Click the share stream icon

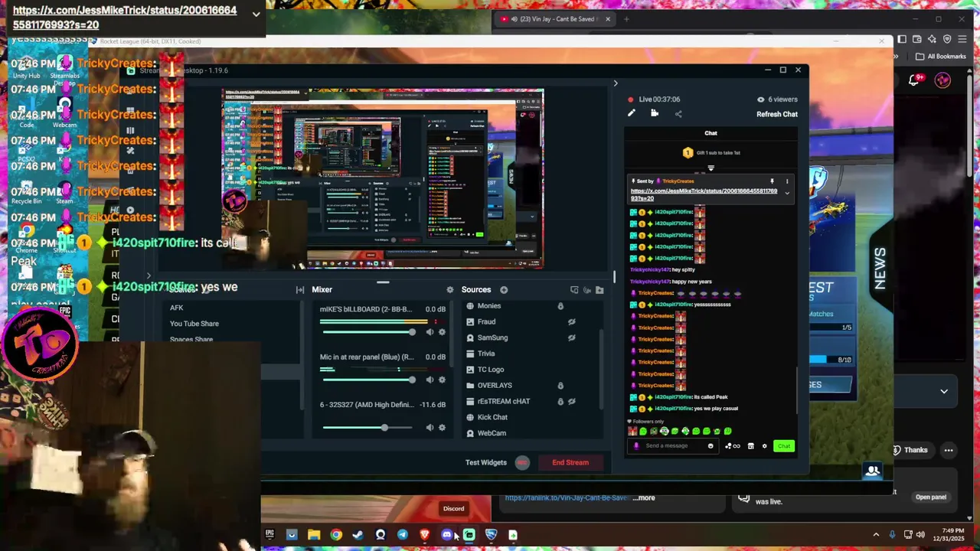pyautogui.click(x=678, y=114)
